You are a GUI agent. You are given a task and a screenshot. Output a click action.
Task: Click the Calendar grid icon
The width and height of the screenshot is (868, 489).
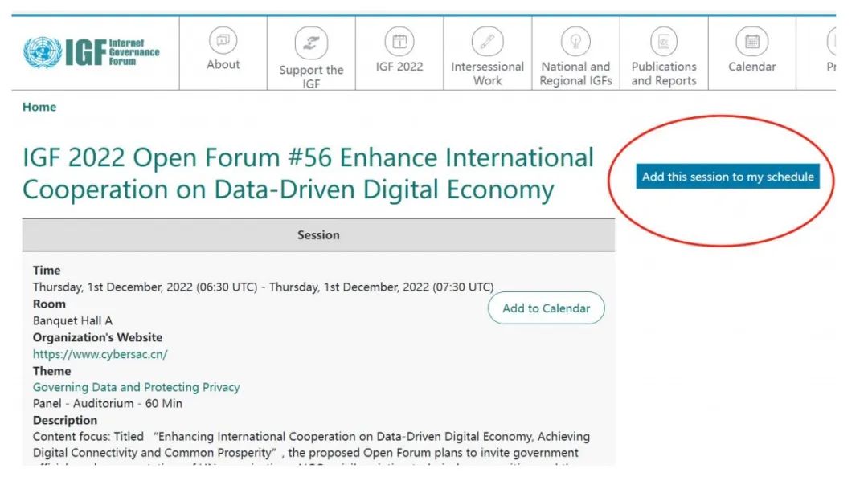point(751,42)
